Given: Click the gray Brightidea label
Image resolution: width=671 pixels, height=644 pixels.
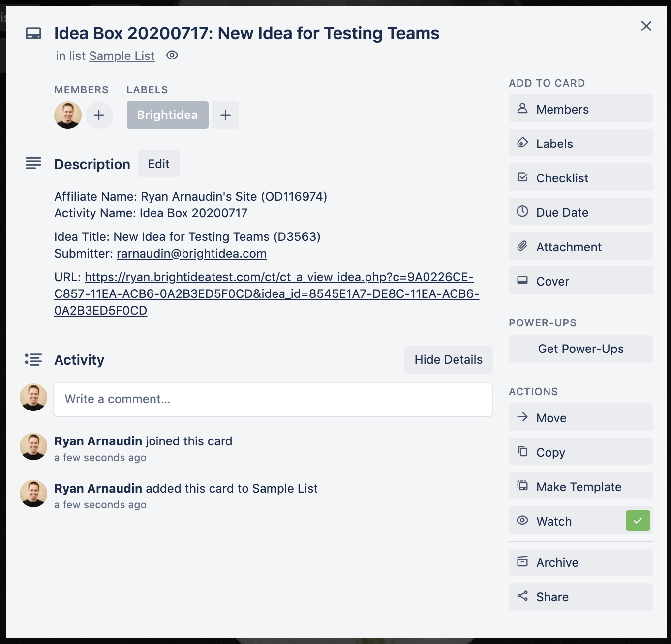Looking at the screenshot, I should (x=168, y=115).
